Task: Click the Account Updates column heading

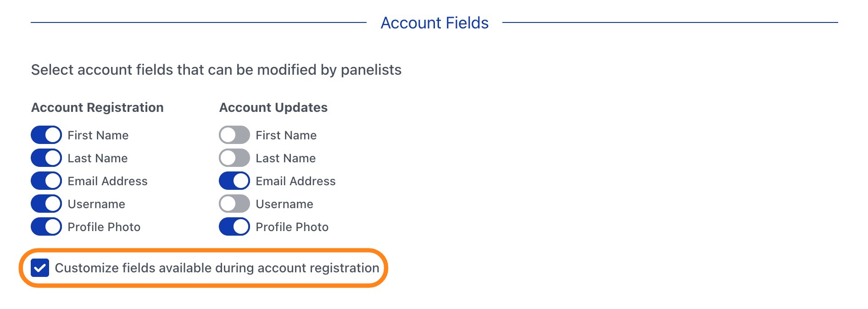Action: point(273,107)
